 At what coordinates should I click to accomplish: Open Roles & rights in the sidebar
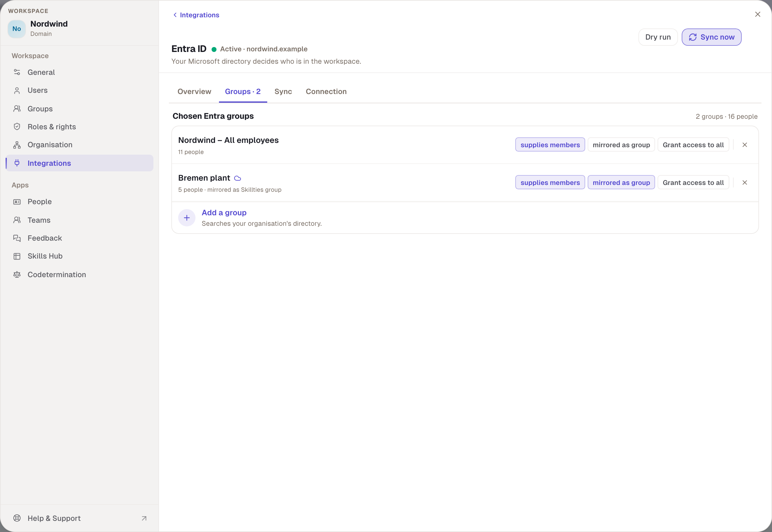tap(79, 127)
